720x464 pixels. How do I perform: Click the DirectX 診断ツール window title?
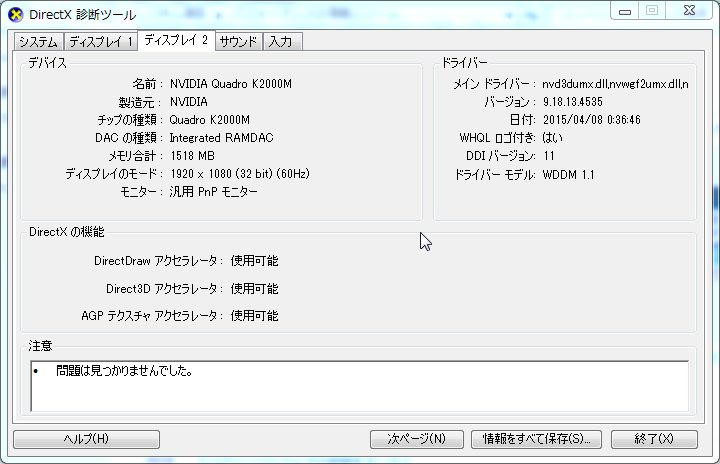point(83,15)
